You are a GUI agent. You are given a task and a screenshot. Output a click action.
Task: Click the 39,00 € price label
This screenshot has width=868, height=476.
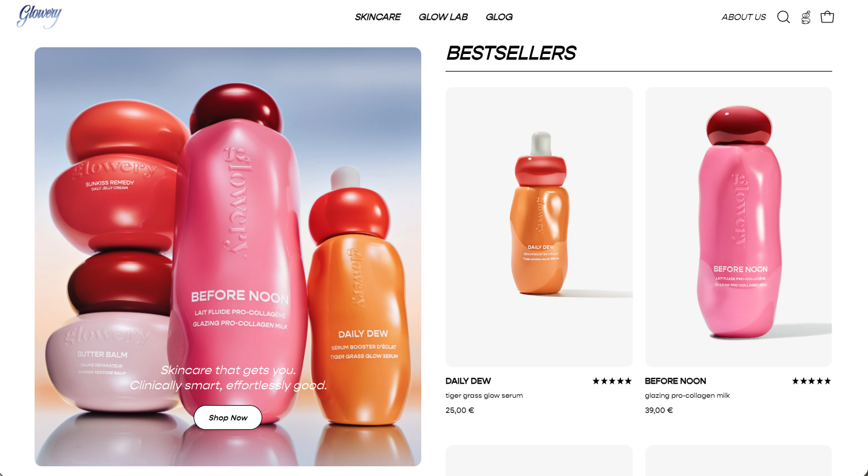coord(659,410)
